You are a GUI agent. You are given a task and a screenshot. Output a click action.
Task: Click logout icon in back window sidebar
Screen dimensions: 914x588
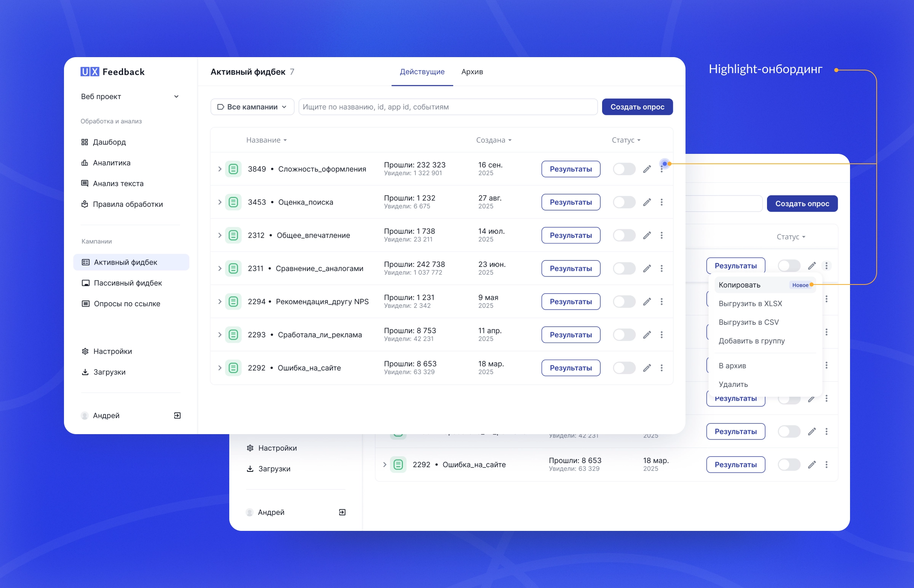tap(342, 512)
